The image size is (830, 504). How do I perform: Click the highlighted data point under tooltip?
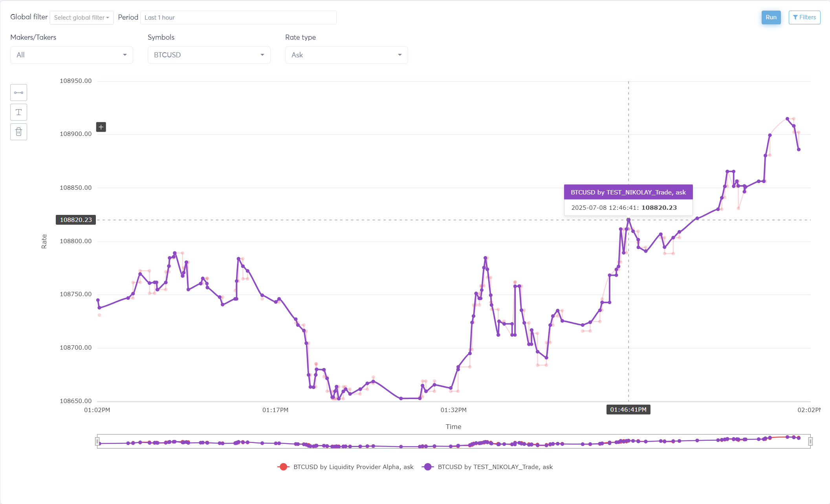(x=628, y=220)
